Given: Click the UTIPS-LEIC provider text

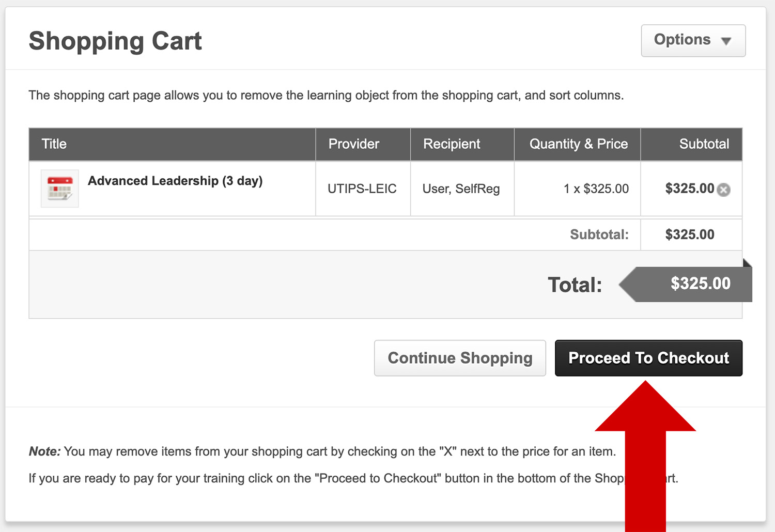Looking at the screenshot, I should [363, 189].
